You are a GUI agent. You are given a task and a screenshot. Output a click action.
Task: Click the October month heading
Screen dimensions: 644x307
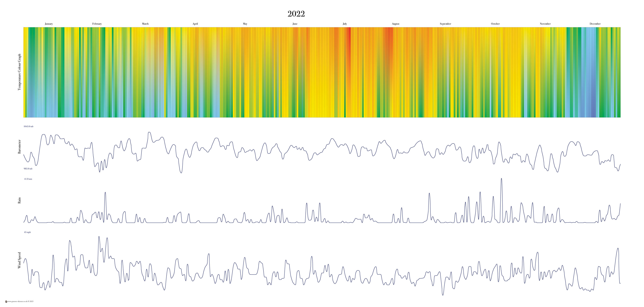[495, 24]
